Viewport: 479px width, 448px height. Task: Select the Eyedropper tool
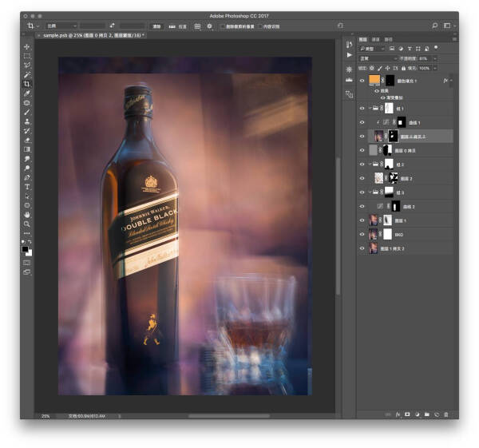[x=27, y=93]
